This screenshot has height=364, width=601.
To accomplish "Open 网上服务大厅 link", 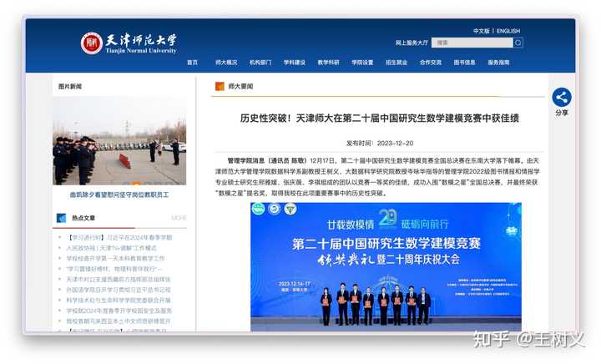I will click(412, 43).
